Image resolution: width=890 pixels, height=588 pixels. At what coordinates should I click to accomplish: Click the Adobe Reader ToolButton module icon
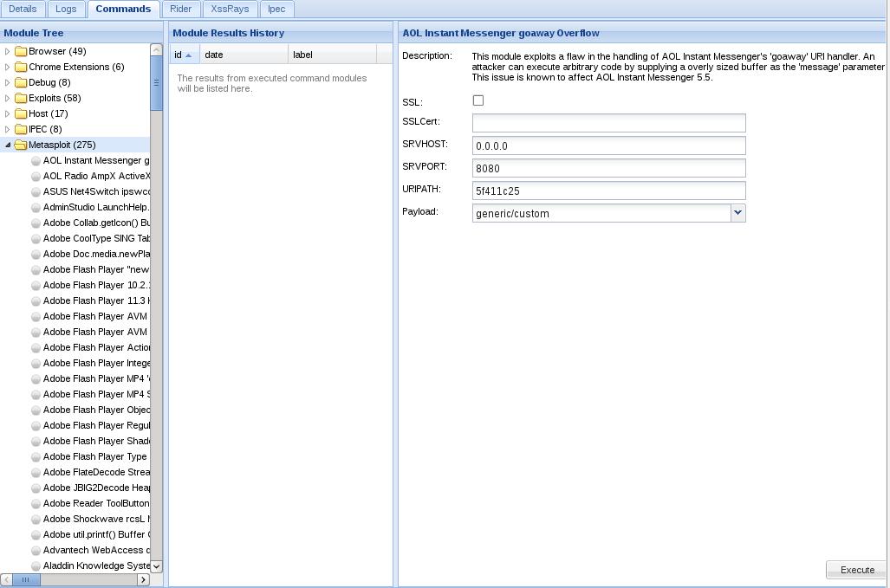36,503
